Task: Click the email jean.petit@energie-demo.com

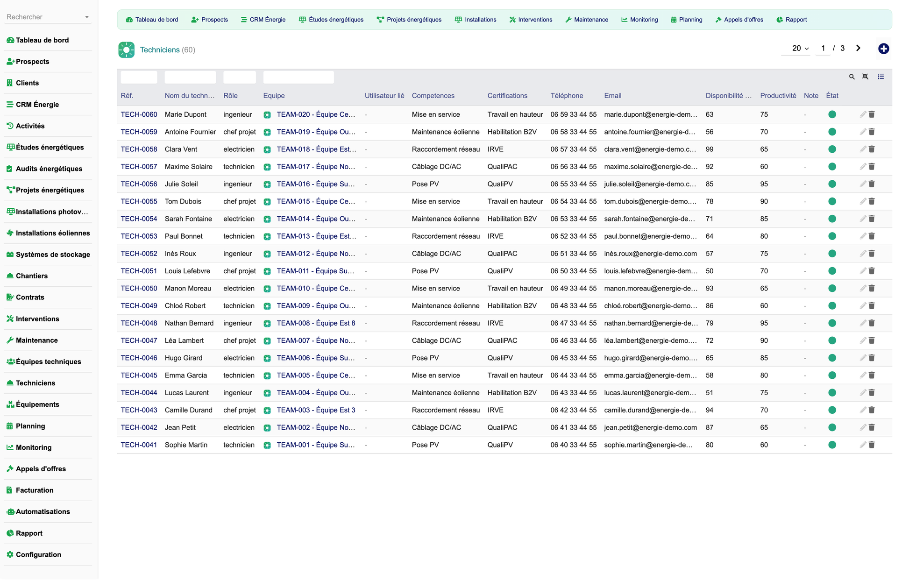Action: [650, 427]
